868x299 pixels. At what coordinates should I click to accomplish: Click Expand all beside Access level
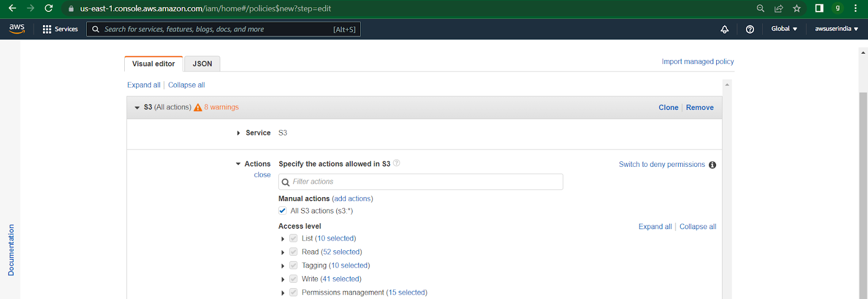click(x=655, y=226)
